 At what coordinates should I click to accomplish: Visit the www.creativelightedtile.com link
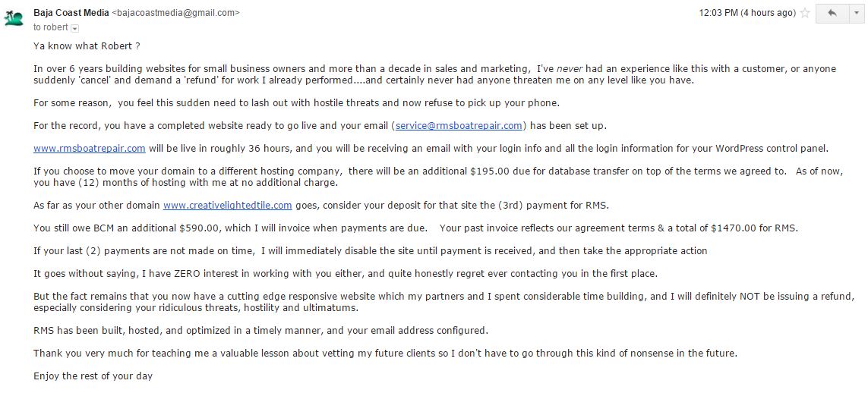click(227, 205)
